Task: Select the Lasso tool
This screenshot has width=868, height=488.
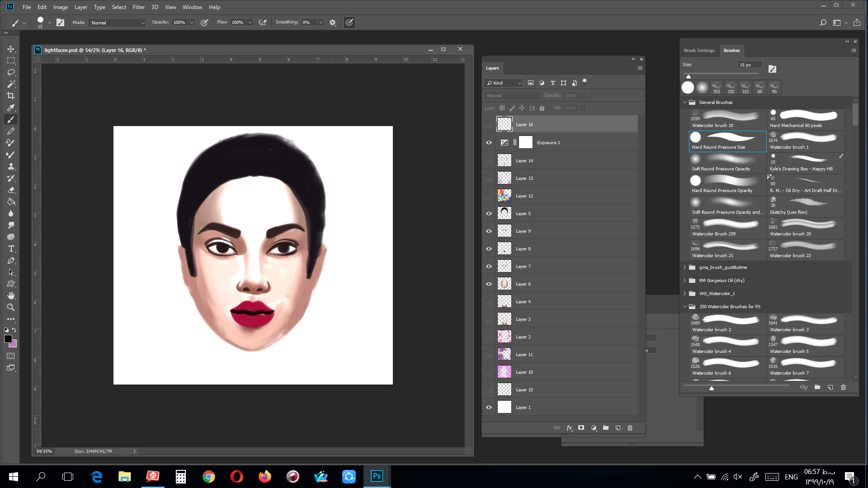Action: pos(11,72)
